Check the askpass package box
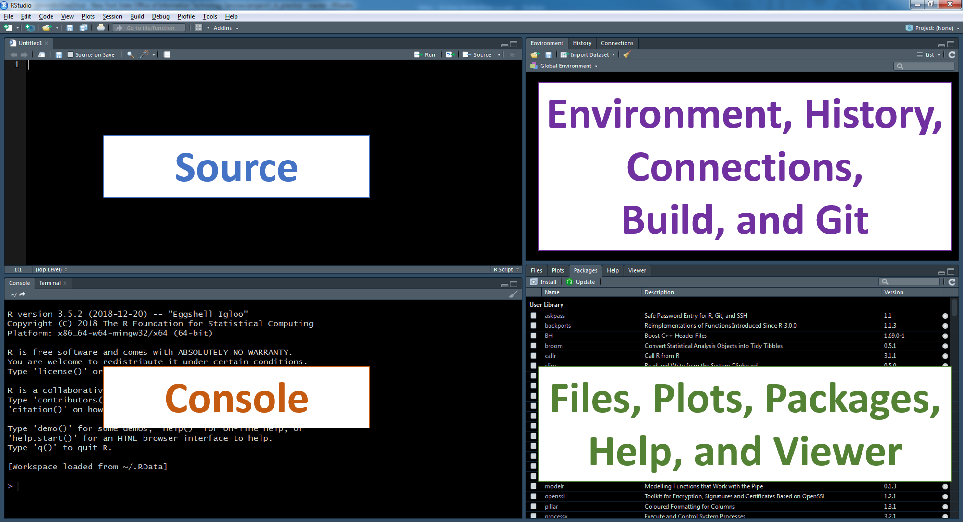Image resolution: width=980 pixels, height=522 pixels. point(534,316)
